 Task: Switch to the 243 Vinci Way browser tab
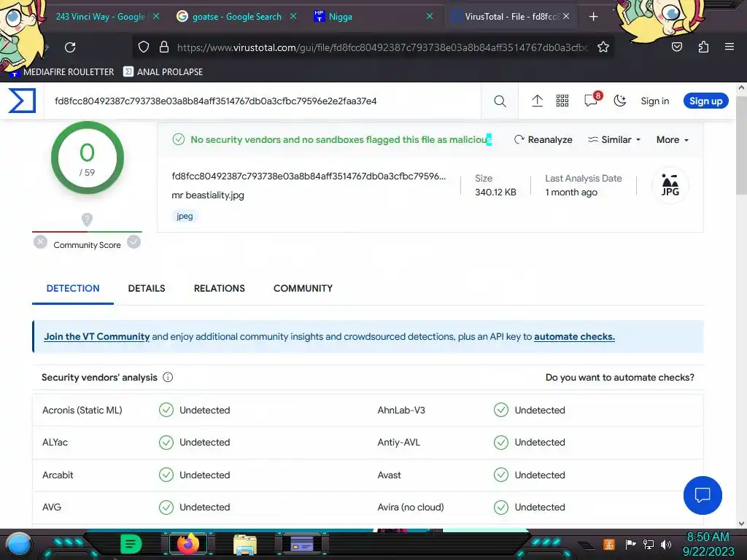point(100,17)
